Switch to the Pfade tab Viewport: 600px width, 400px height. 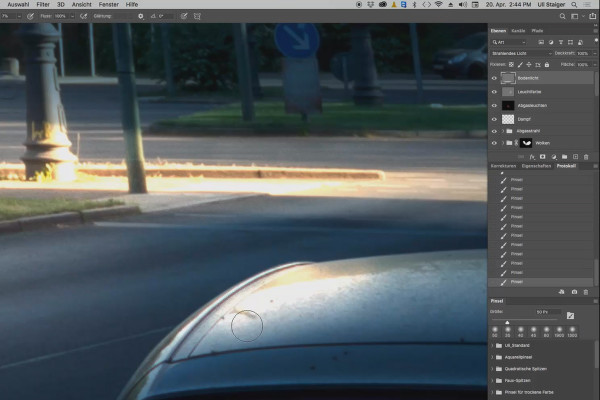pos(537,31)
